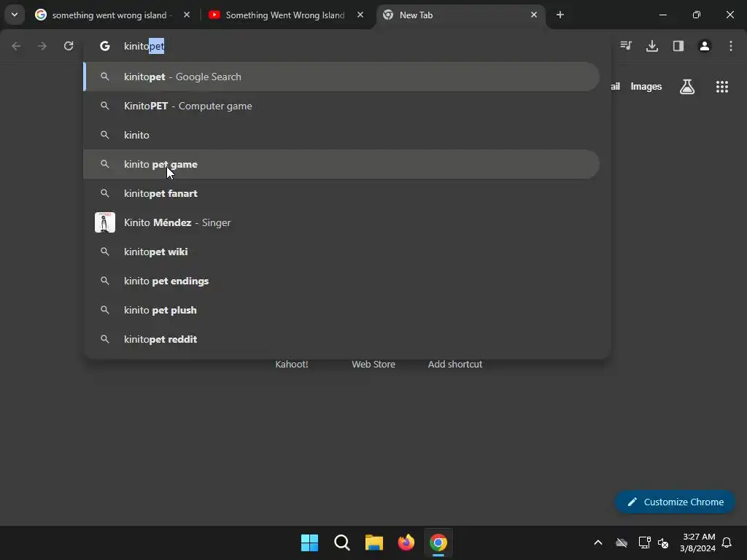Open the Kahoot! shortcut
Image resolution: width=747 pixels, height=560 pixels.
click(292, 365)
